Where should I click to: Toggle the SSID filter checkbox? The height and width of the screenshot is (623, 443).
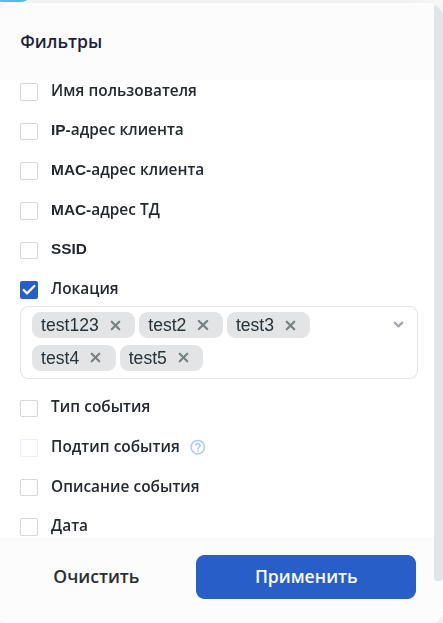point(29,250)
